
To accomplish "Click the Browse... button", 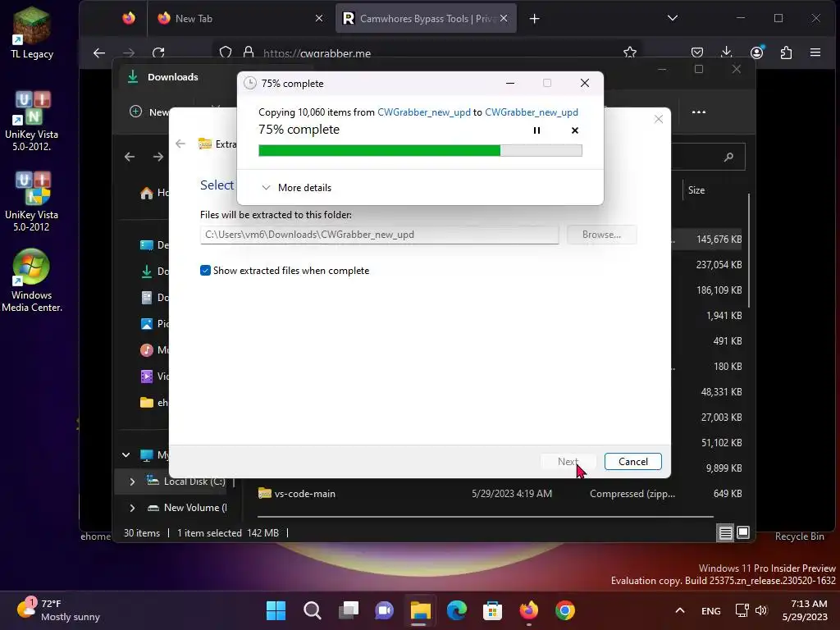I will [x=601, y=235].
